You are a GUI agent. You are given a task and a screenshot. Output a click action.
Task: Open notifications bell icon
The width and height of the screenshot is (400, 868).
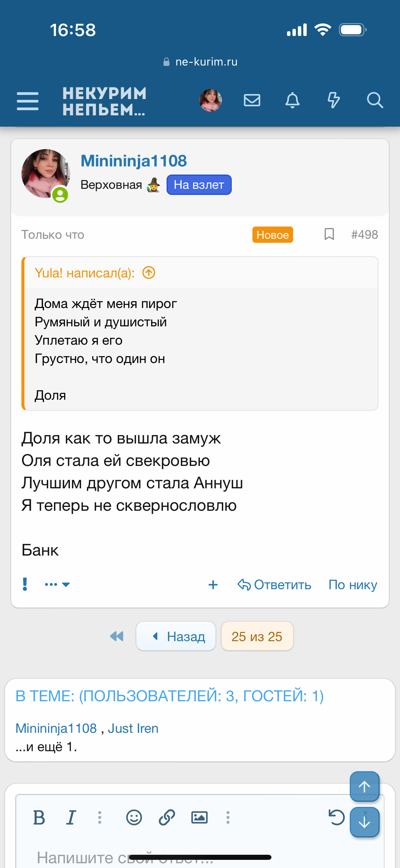[292, 101]
